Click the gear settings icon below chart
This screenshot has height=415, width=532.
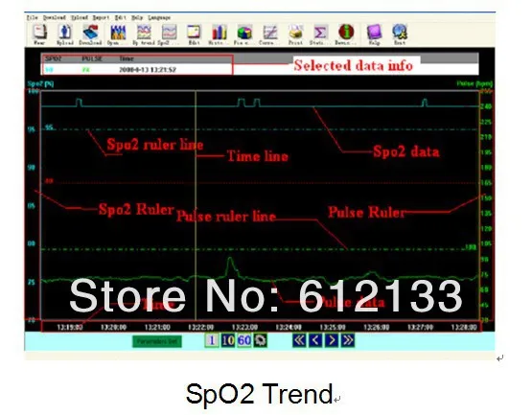coord(260,340)
